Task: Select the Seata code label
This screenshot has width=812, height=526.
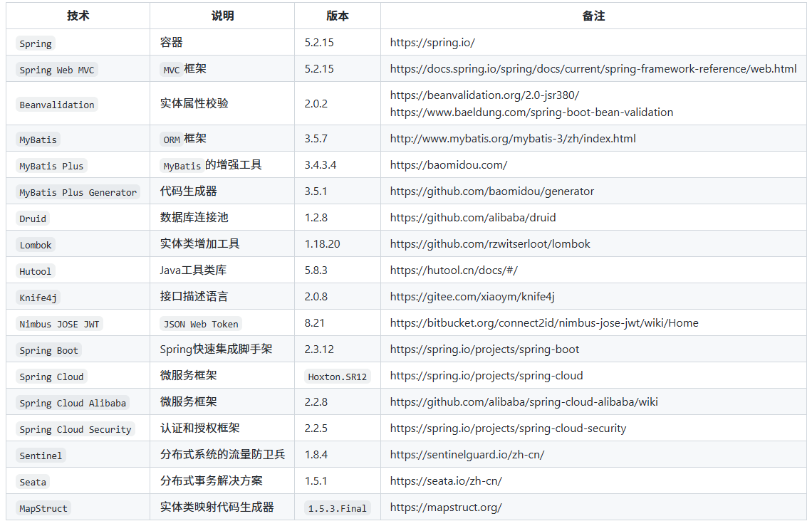Action: (x=33, y=483)
